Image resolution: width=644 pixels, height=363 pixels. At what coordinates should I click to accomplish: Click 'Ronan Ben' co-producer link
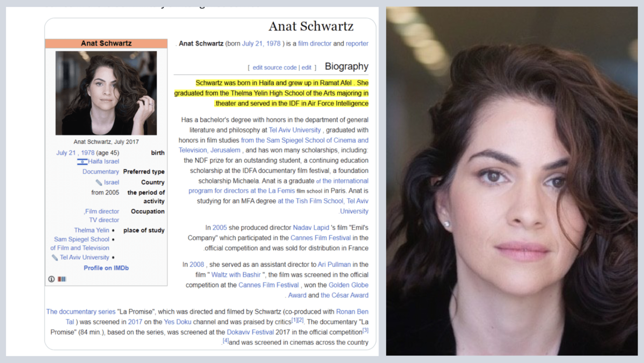coord(352,312)
